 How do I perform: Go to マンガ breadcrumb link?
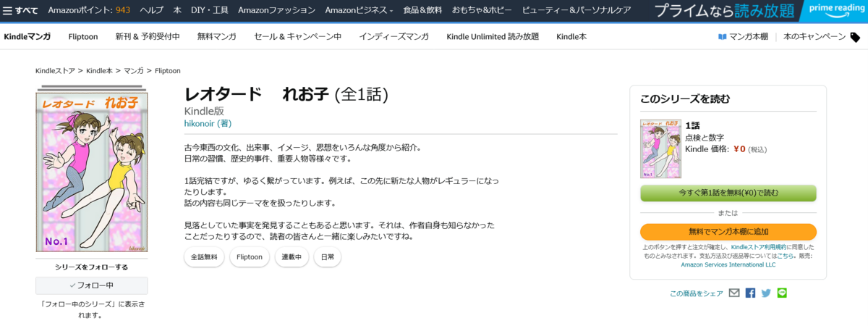click(133, 70)
